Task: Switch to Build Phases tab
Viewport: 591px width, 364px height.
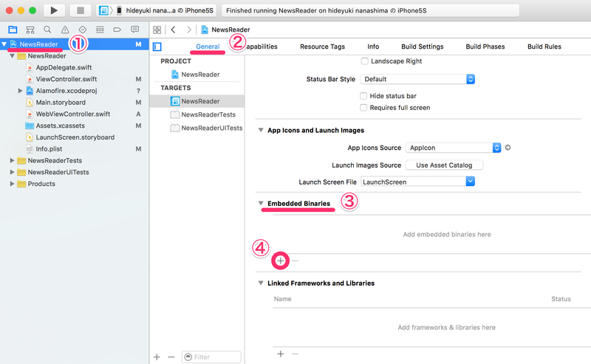Action: (x=485, y=47)
